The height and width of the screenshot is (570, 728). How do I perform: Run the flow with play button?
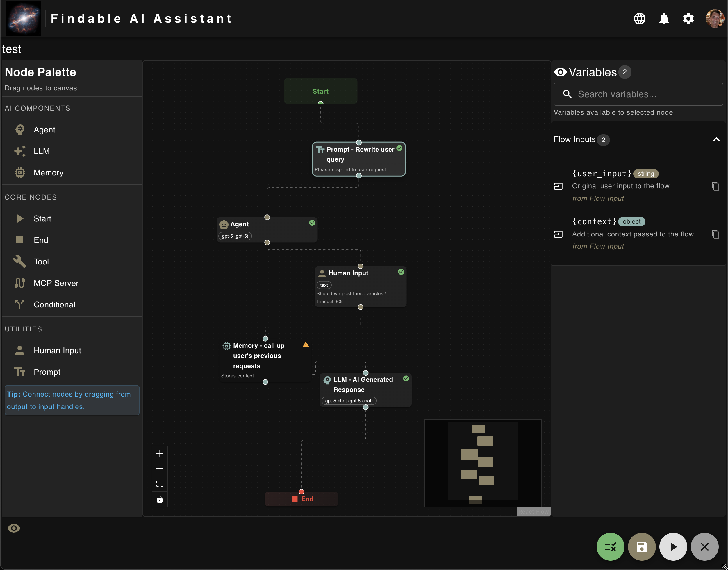[673, 547]
